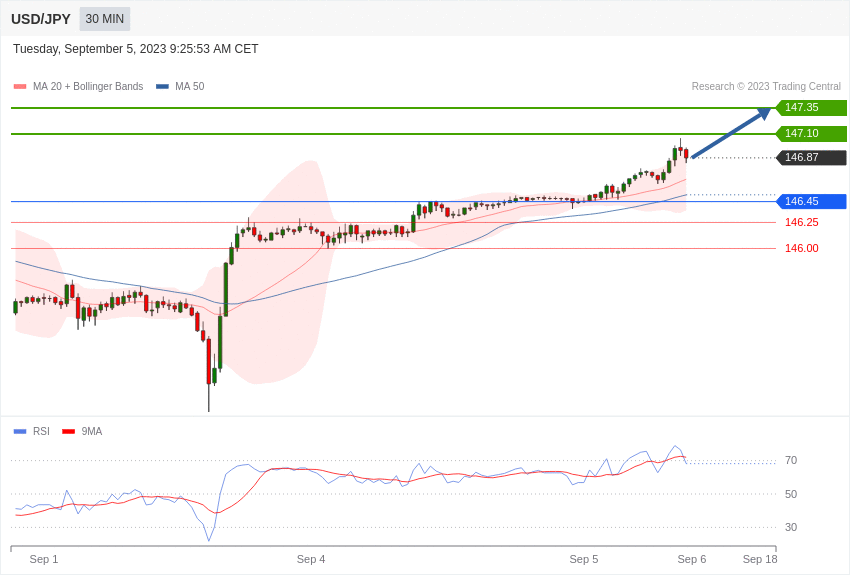Viewport: 850px width, 576px height.
Task: Click the 147.10 green resistance tag
Action: [x=811, y=133]
